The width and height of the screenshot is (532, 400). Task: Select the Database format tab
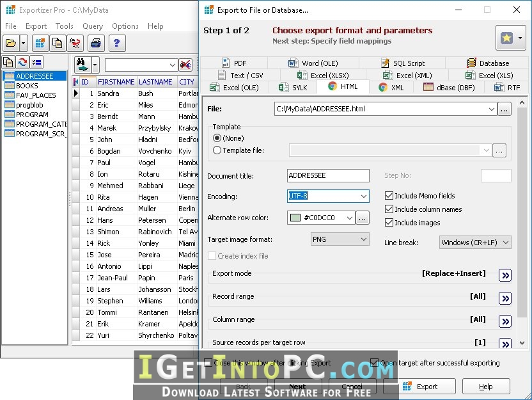click(x=489, y=63)
